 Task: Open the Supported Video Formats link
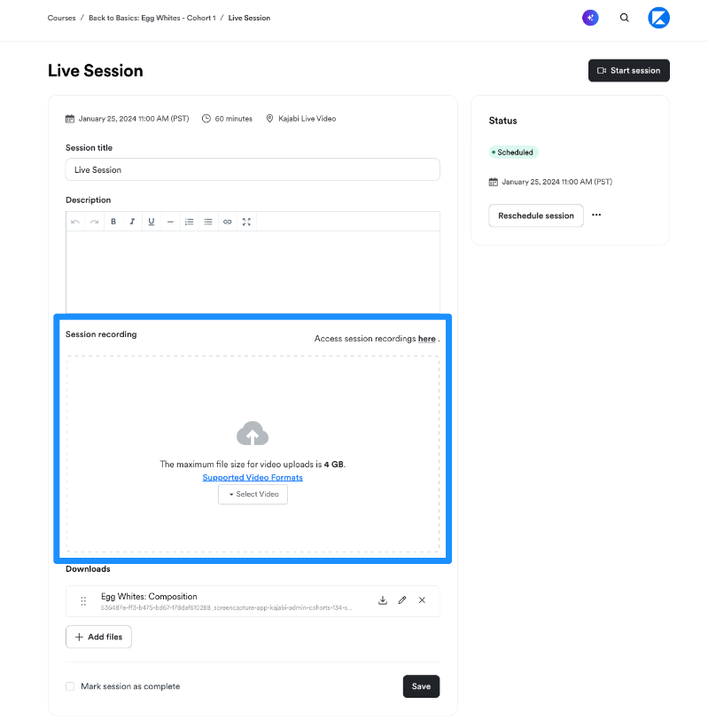click(253, 478)
